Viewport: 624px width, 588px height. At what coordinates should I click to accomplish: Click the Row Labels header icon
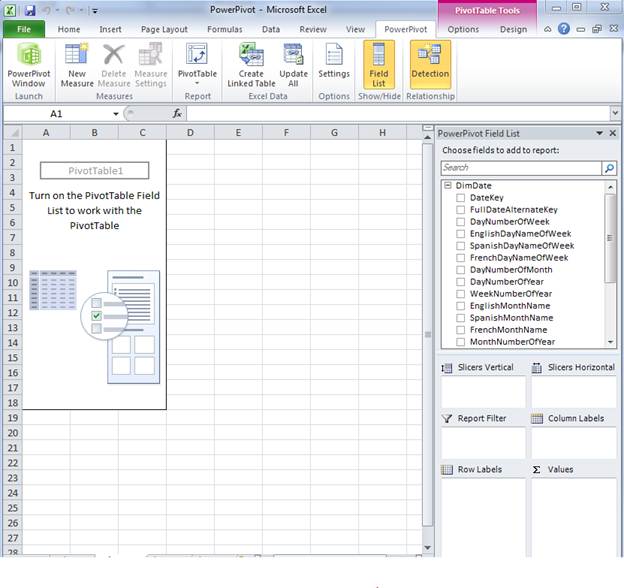(447, 469)
